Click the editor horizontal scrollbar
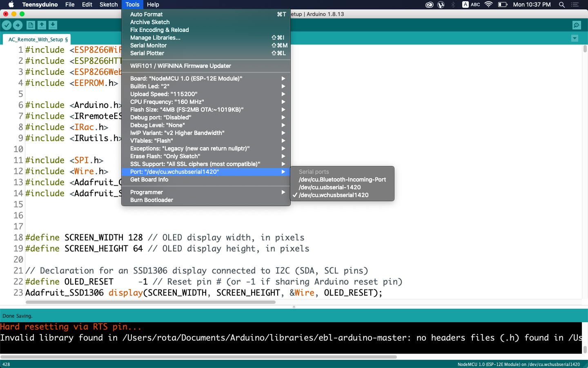 pos(150,302)
